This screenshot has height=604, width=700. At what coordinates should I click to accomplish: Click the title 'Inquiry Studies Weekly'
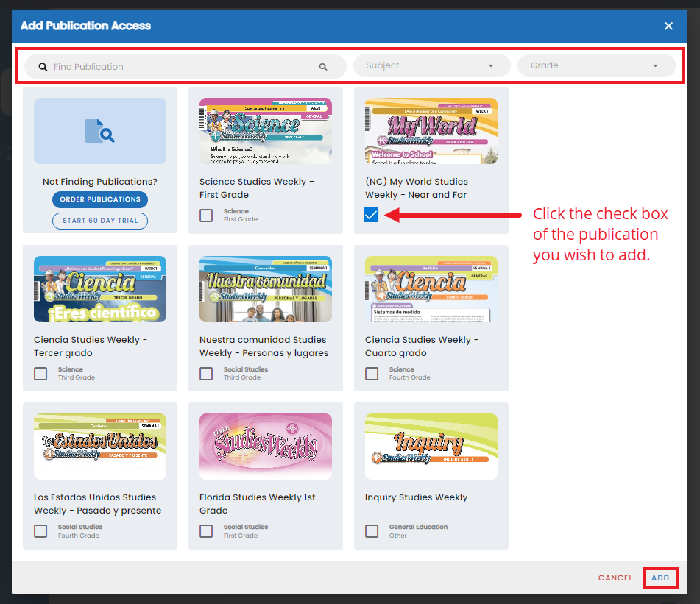pos(416,497)
